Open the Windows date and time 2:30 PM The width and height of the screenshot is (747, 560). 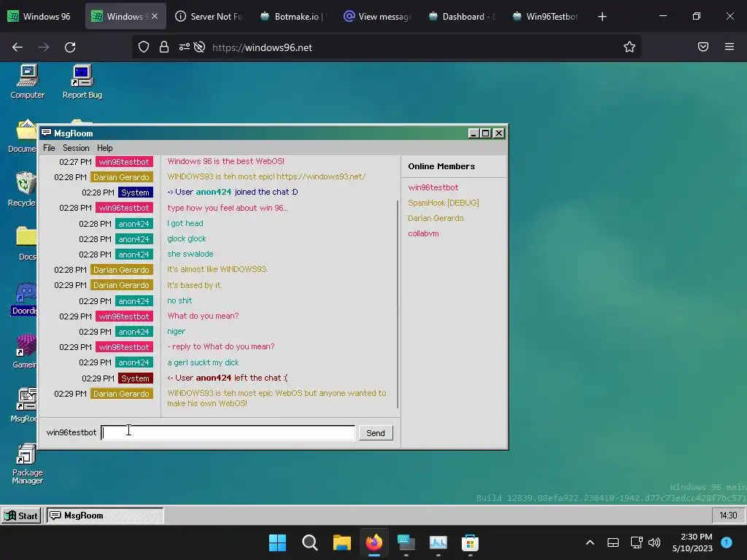pyautogui.click(x=692, y=542)
